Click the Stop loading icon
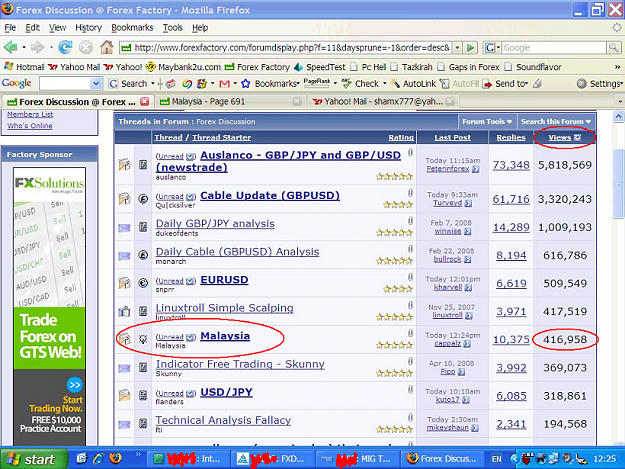Viewport: 625px width, 469px height. [x=86, y=47]
